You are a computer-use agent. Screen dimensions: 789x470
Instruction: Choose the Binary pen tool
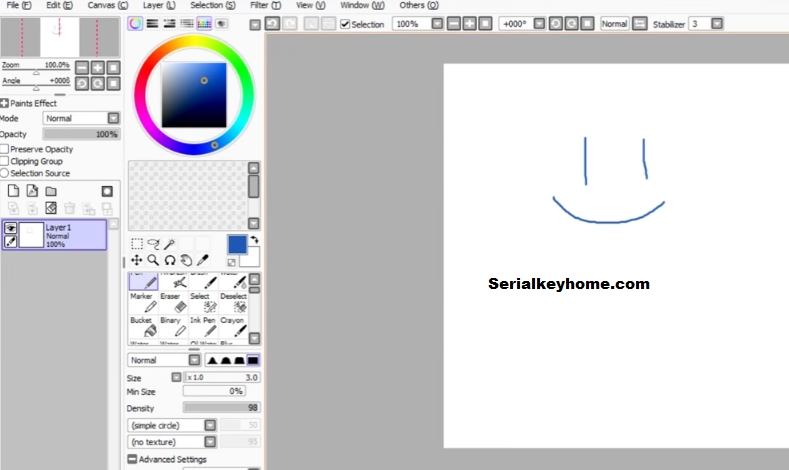coord(173,327)
